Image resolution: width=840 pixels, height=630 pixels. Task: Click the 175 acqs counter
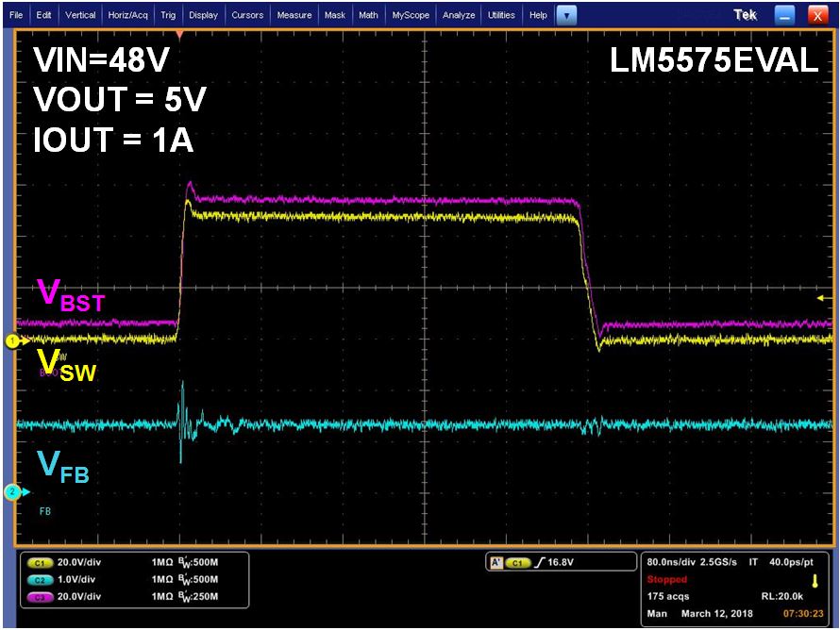pyautogui.click(x=668, y=596)
